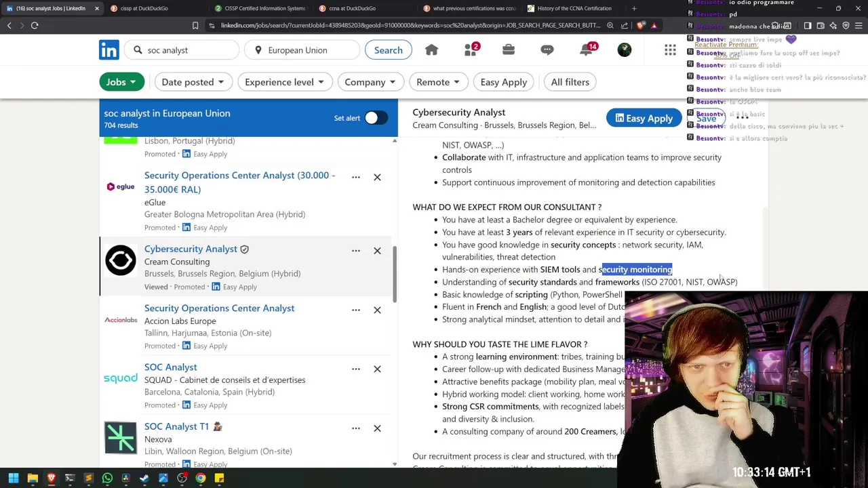Image resolution: width=868 pixels, height=488 pixels.
Task: Open Windows Start menu
Action: pyautogui.click(x=14, y=479)
